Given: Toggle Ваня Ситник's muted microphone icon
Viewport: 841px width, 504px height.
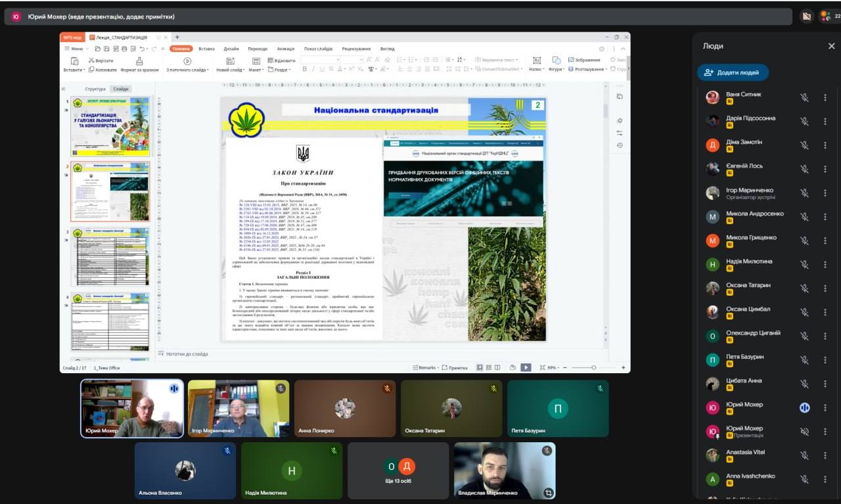Looking at the screenshot, I should coord(804,97).
